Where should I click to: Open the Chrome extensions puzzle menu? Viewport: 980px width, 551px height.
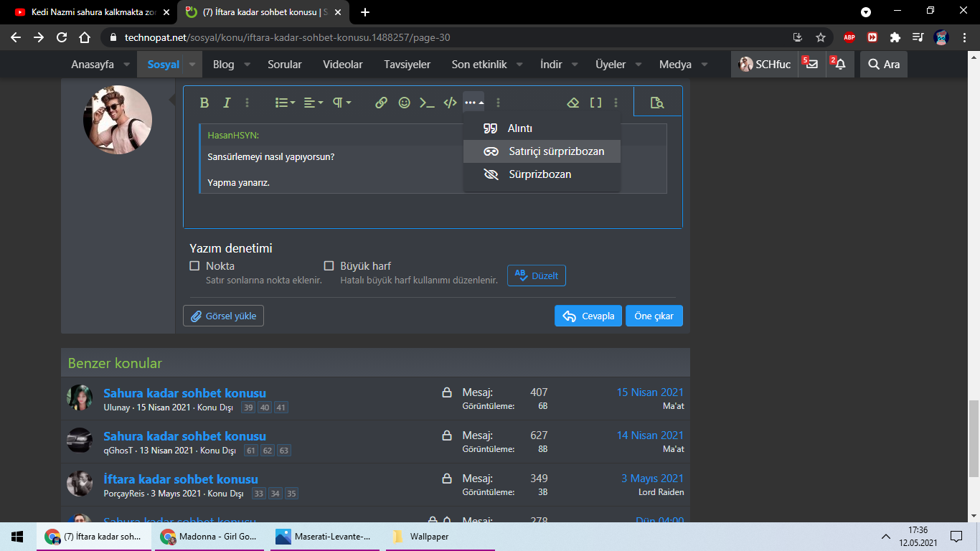coord(895,37)
